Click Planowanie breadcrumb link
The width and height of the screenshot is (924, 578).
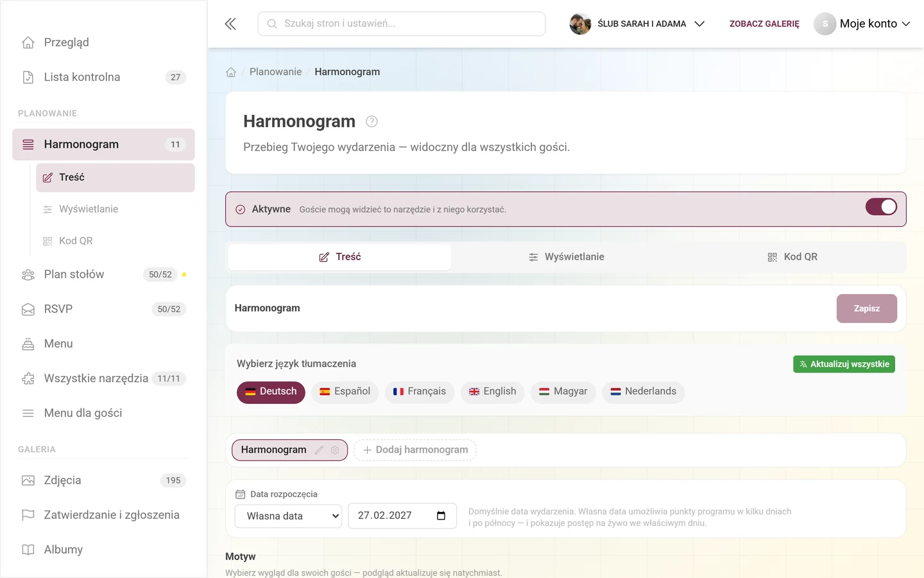(275, 72)
